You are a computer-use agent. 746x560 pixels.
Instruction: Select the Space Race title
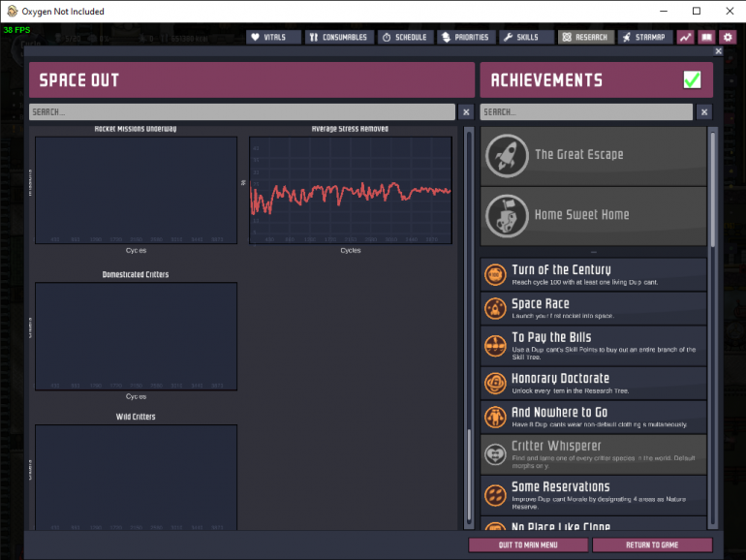(x=540, y=303)
